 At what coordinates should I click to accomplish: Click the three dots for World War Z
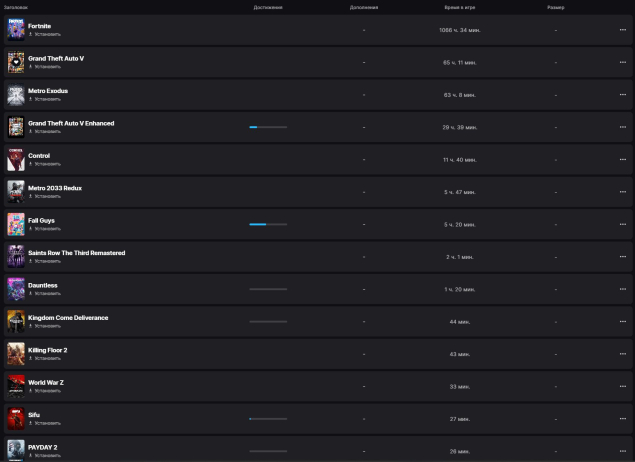click(x=622, y=386)
